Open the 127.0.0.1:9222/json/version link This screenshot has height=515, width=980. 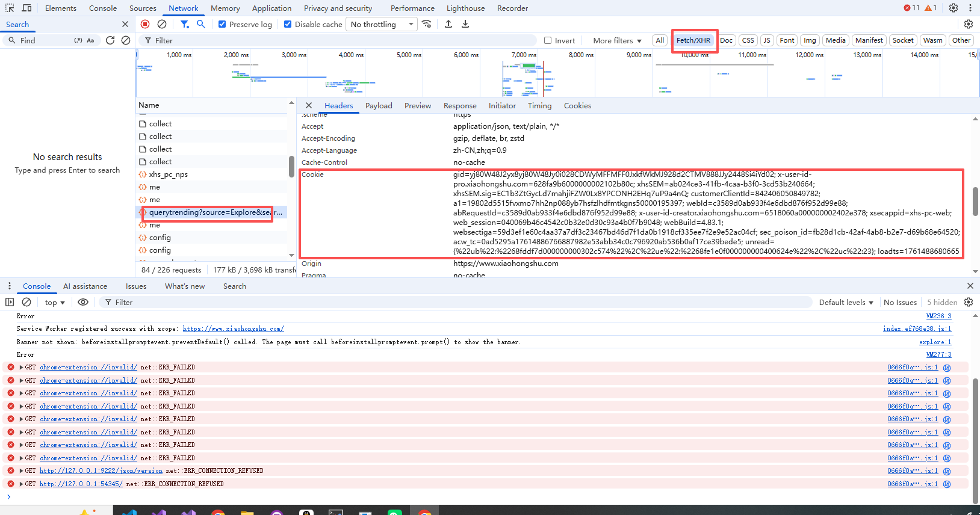[x=101, y=470]
